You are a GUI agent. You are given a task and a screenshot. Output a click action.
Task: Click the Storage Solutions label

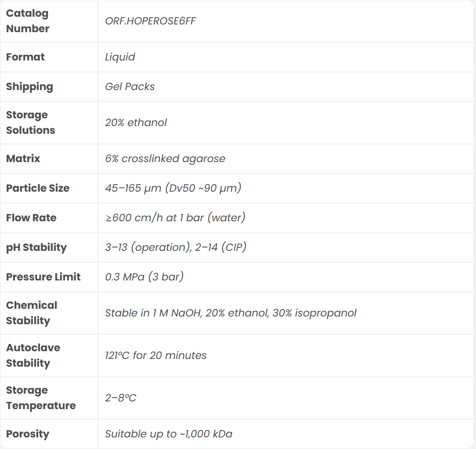pyautogui.click(x=30, y=123)
